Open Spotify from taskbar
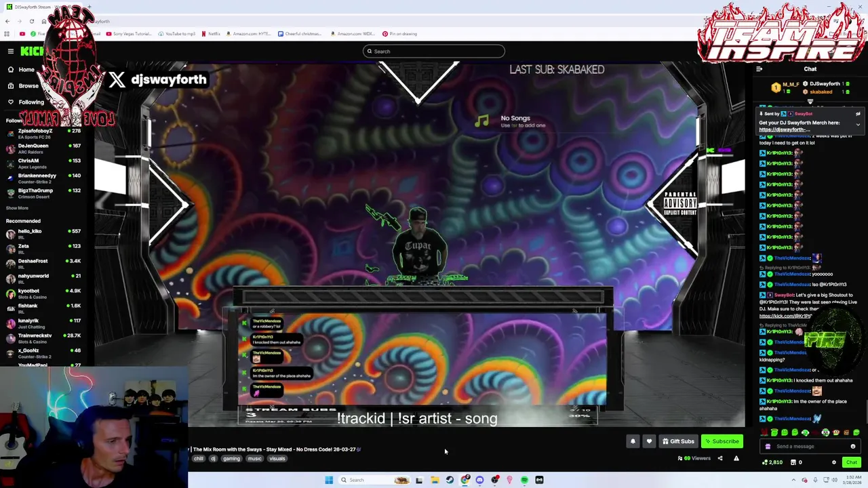 click(x=524, y=480)
